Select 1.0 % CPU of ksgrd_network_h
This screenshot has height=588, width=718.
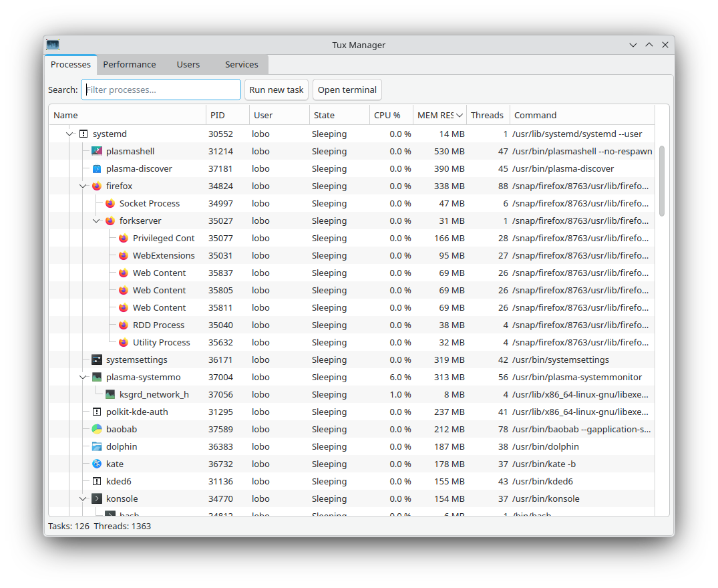[400, 394]
